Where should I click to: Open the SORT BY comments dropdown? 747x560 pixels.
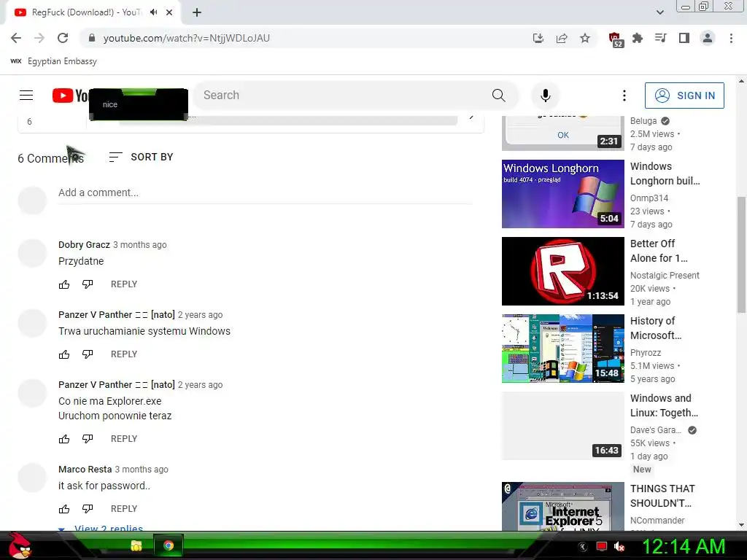coord(141,157)
